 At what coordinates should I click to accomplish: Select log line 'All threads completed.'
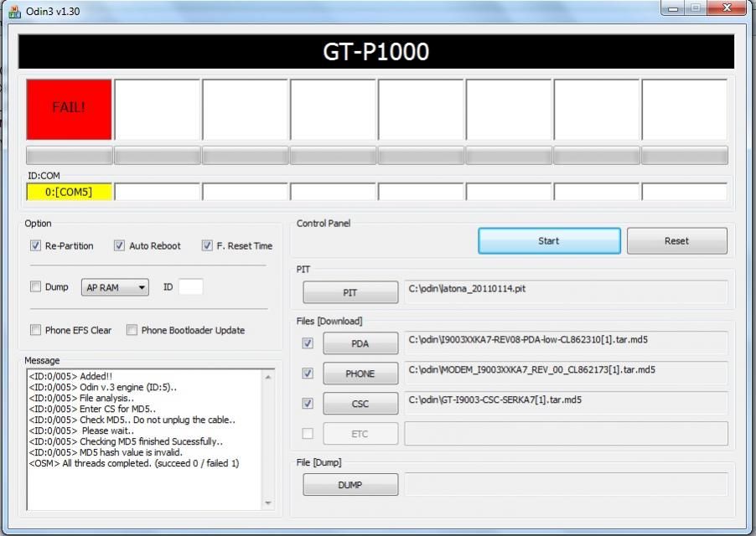pos(134,463)
